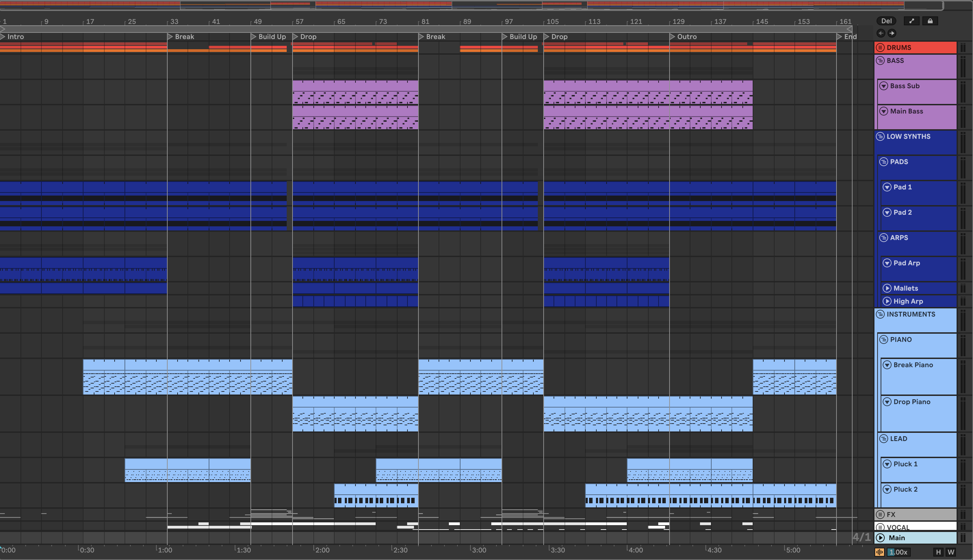The width and height of the screenshot is (973, 560).
Task: Click the lock envelopes padlock icon
Action: point(930,21)
